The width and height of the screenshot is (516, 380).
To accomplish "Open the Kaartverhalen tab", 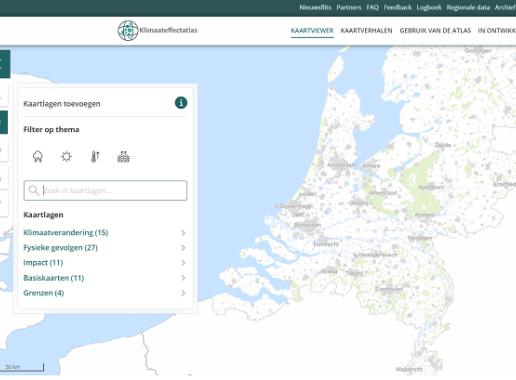I will [x=366, y=31].
